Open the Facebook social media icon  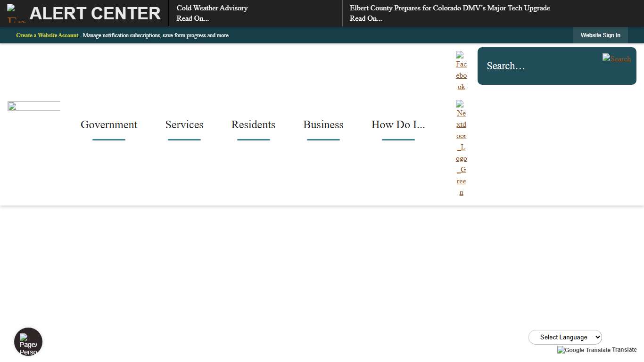coord(461,71)
